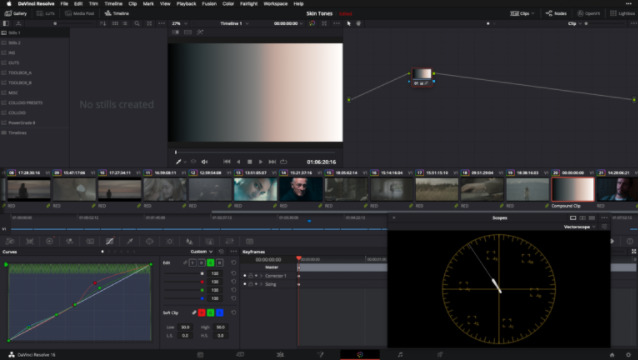Viewport: 638px width, 361px height.
Task: Open the Custom curves mode dropdown
Action: coord(202,252)
